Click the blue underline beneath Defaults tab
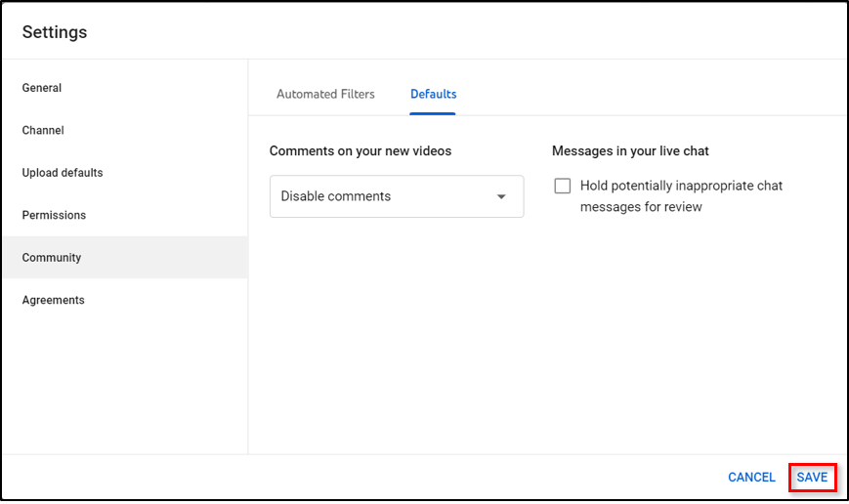849x504 pixels. pyautogui.click(x=433, y=113)
